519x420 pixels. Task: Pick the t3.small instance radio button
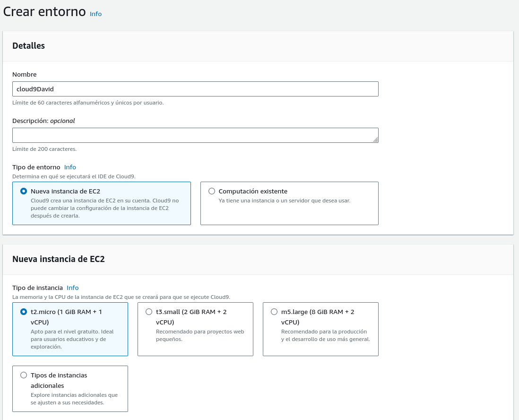149,312
